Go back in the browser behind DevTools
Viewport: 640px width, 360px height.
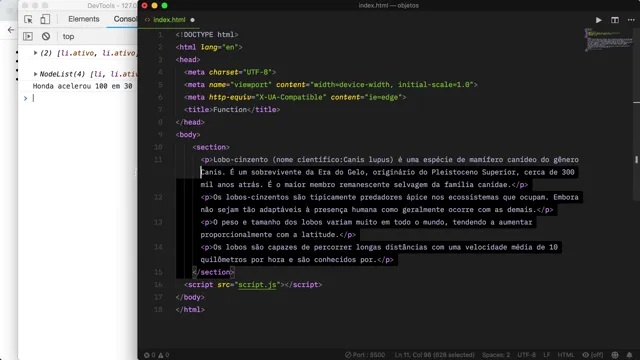pyautogui.click(x=11, y=30)
